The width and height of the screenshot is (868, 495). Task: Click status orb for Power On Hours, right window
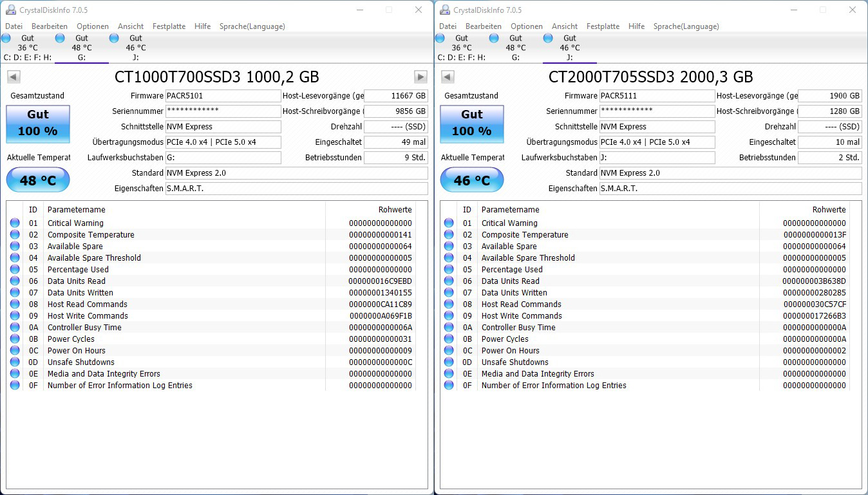coord(449,351)
